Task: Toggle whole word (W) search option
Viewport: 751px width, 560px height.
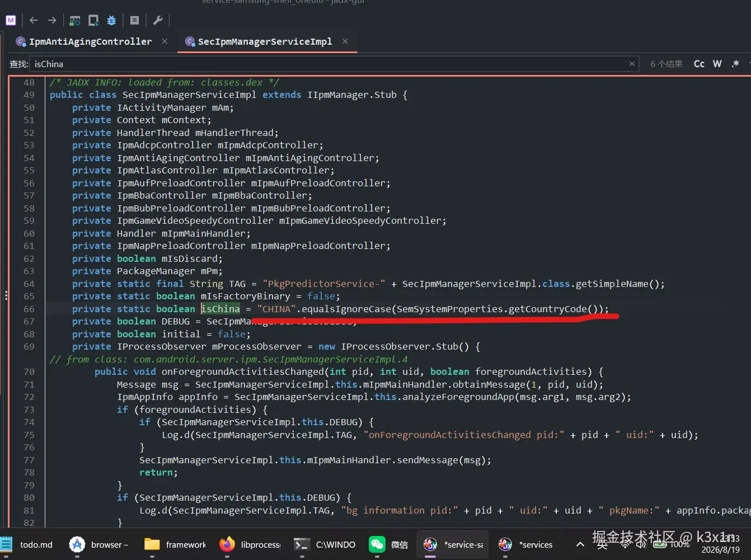Action: click(717, 64)
